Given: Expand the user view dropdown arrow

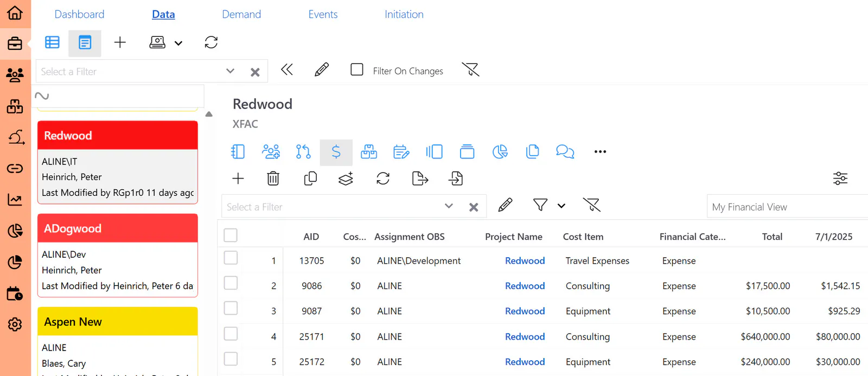Looking at the screenshot, I should click(178, 43).
